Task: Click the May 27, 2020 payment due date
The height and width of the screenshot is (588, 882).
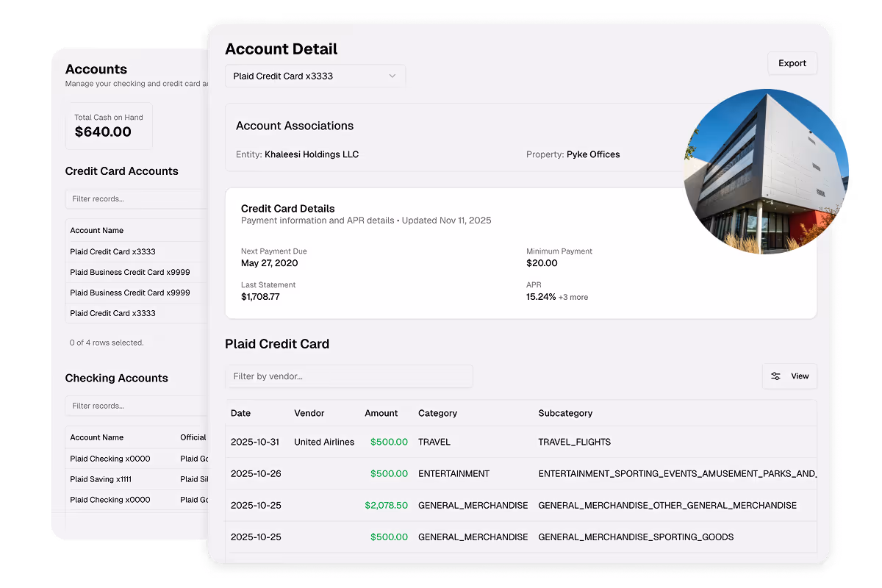Action: click(x=270, y=263)
